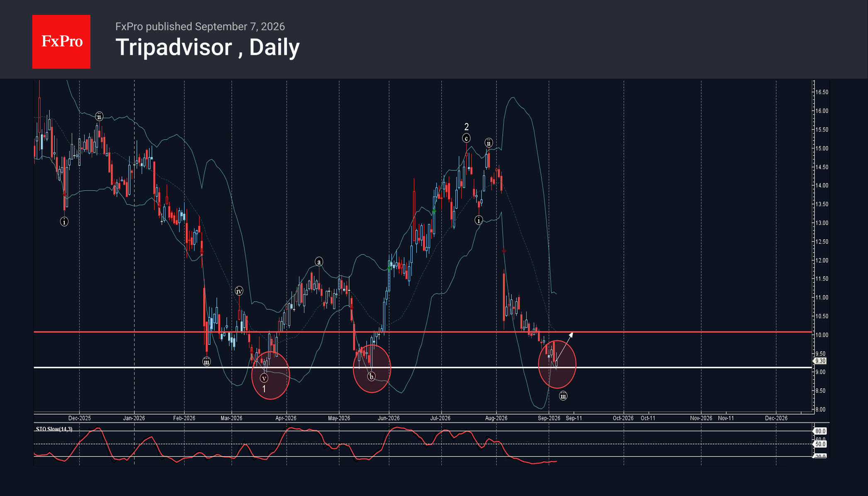
Task: Click the 11.50 price axis label
Action: [x=822, y=279]
